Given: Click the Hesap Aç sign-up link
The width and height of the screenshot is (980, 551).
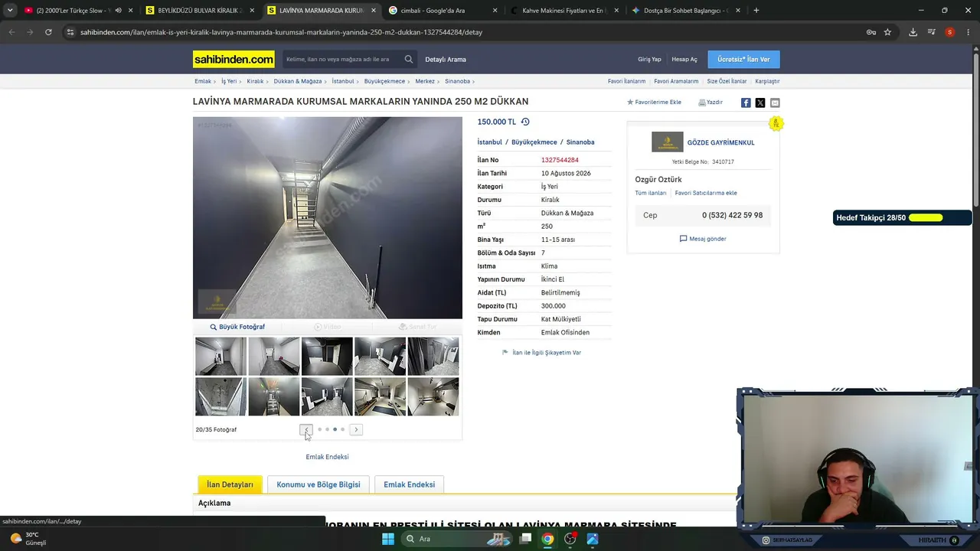Looking at the screenshot, I should [684, 60].
